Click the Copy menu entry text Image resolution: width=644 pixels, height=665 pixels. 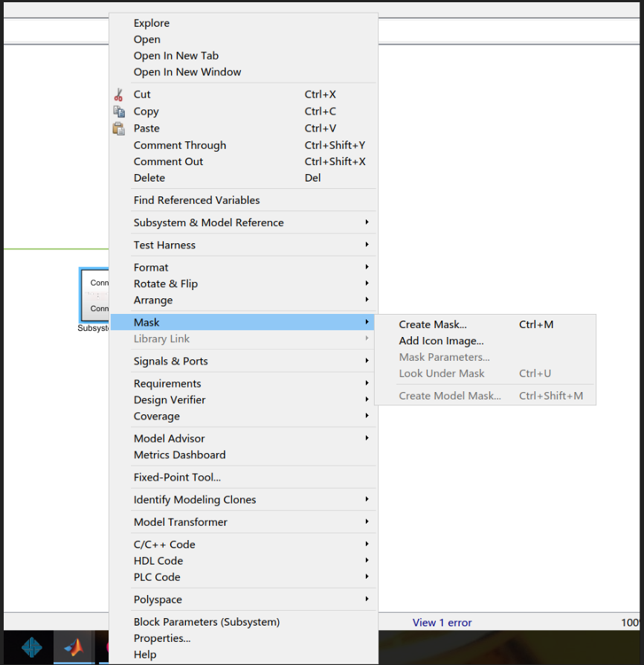[146, 112]
